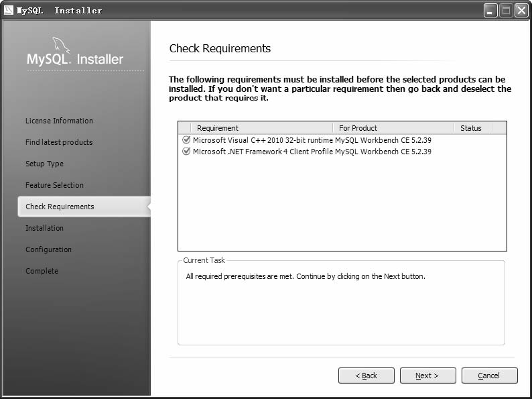Viewport: 532px width, 399px height.
Task: Select the Setup Type step
Action: click(x=44, y=164)
